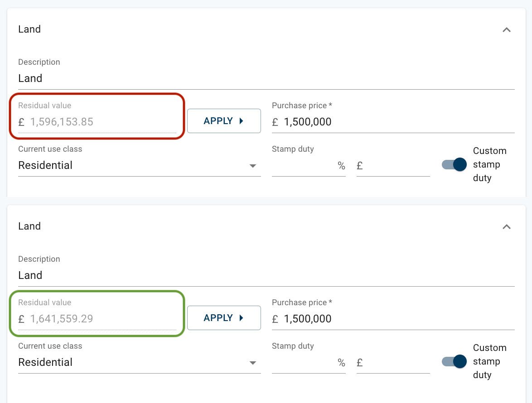Click the Land heading of the upper panel
The image size is (532, 403).
(x=29, y=29)
